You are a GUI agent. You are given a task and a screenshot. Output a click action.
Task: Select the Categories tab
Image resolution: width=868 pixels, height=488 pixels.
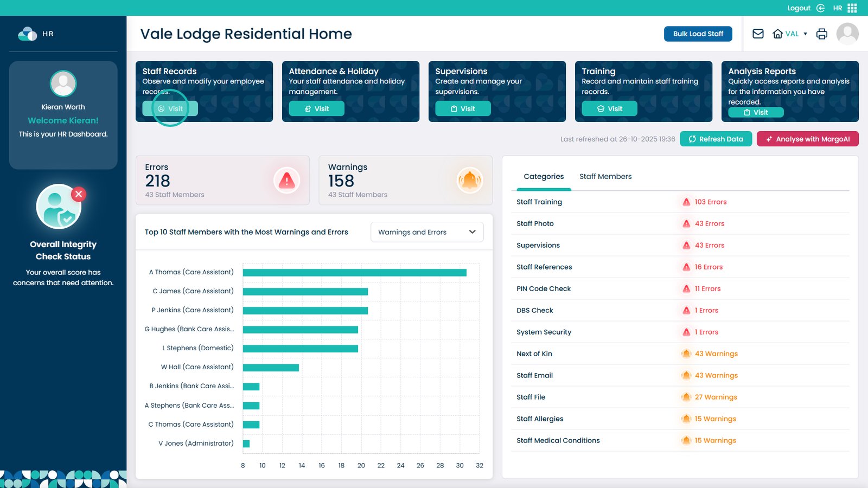(544, 177)
